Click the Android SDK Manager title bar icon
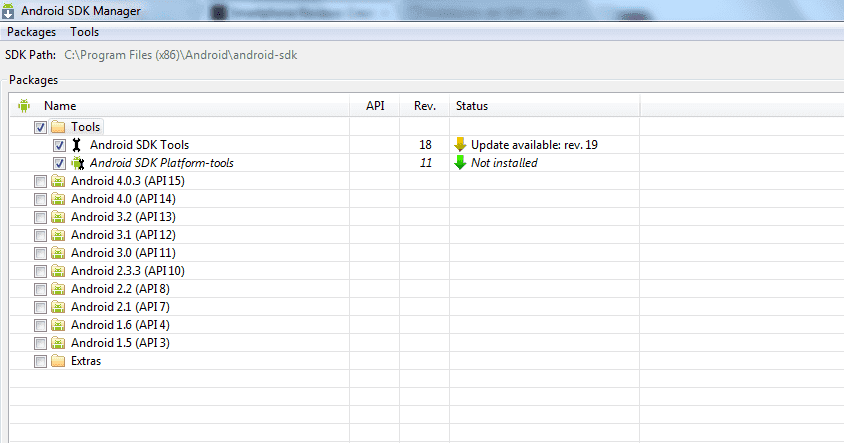This screenshot has height=443, width=844. 8,10
